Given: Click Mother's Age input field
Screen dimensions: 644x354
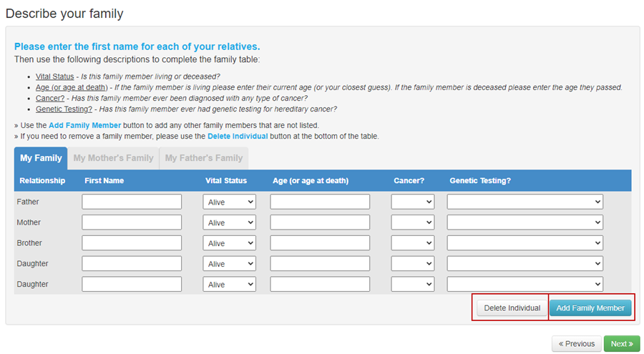Looking at the screenshot, I should pyautogui.click(x=320, y=222).
